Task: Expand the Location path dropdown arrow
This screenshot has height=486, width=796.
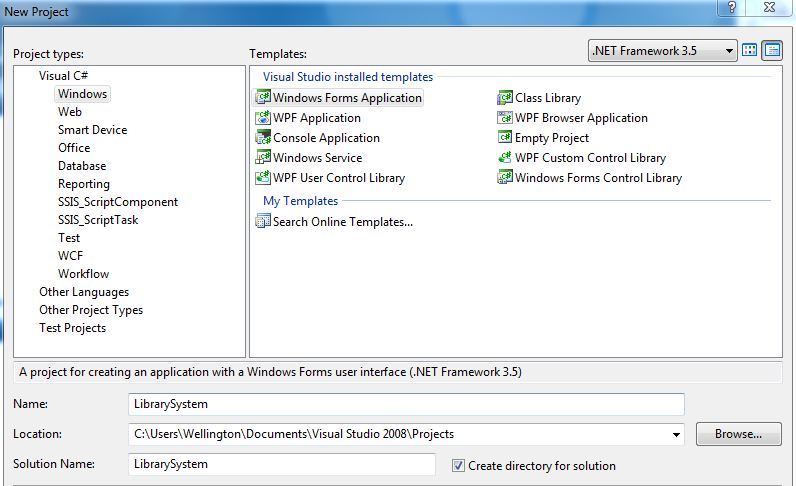Action: pos(676,434)
